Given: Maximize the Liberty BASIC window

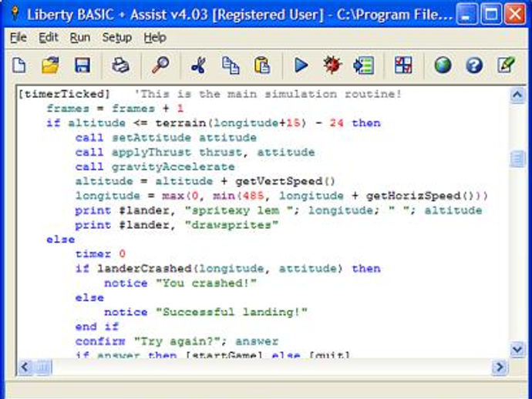Looking at the screenshot, I should click(490, 14).
